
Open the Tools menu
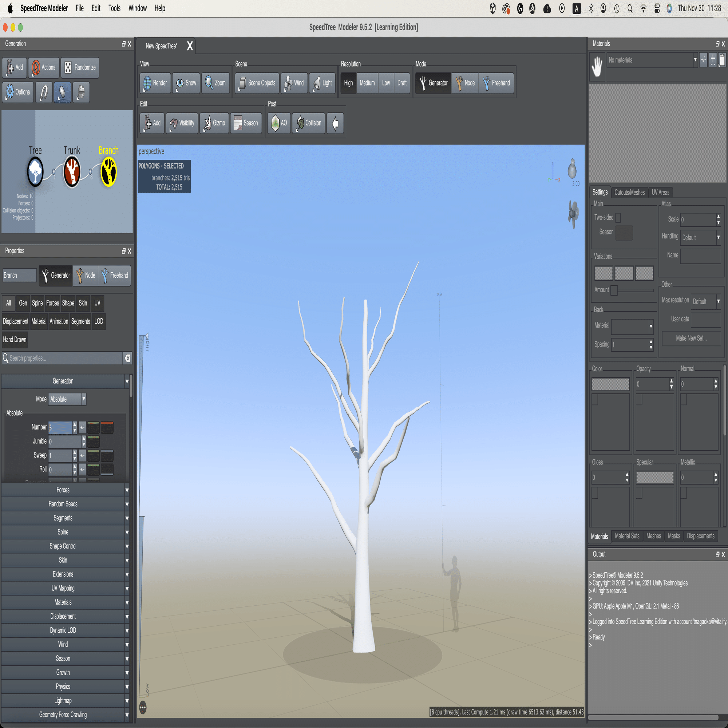coord(114,8)
